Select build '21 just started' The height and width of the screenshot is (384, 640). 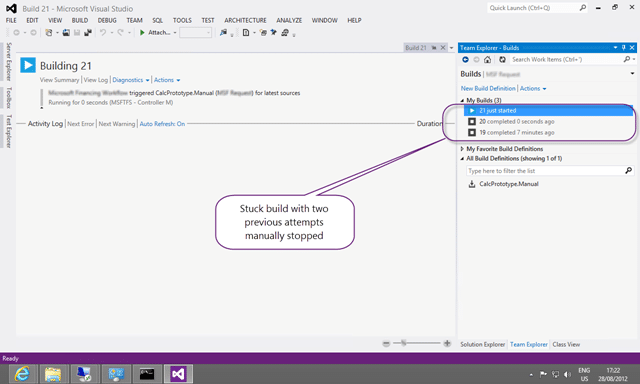[548, 111]
